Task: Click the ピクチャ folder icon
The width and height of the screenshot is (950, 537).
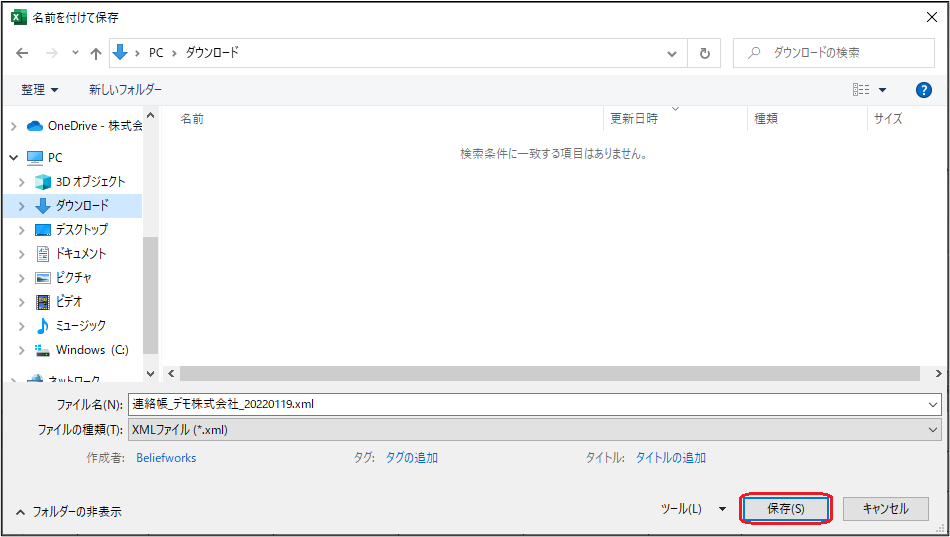Action: [x=42, y=278]
